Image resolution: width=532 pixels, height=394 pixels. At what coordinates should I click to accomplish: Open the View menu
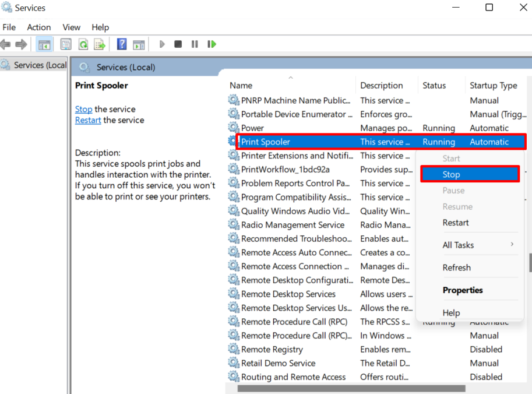(71, 27)
